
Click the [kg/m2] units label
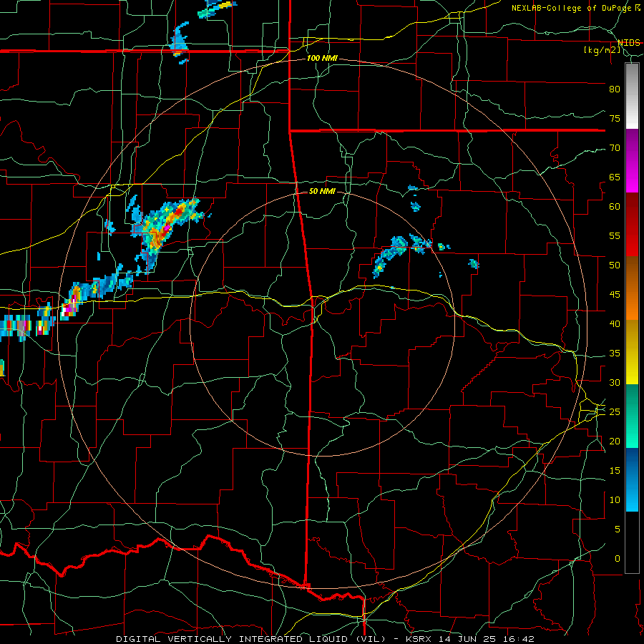[x=602, y=50]
